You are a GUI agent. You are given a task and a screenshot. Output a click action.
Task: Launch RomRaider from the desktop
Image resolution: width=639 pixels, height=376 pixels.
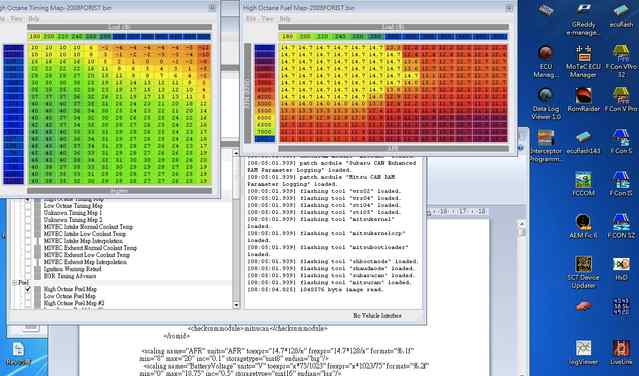coord(583,100)
